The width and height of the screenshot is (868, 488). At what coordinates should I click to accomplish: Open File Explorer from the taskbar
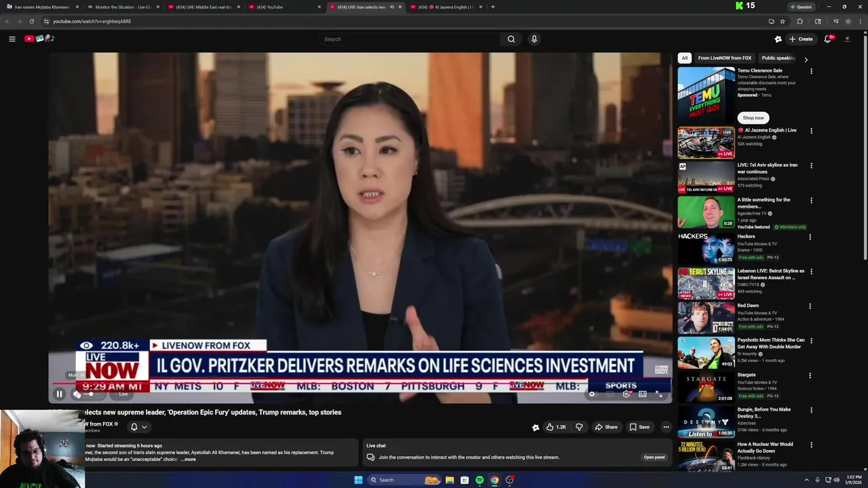click(450, 480)
